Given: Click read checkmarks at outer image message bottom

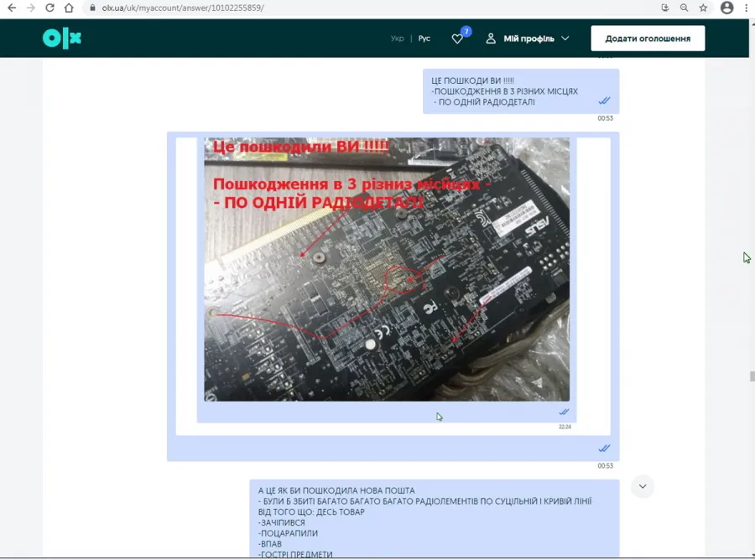Looking at the screenshot, I should tap(604, 449).
